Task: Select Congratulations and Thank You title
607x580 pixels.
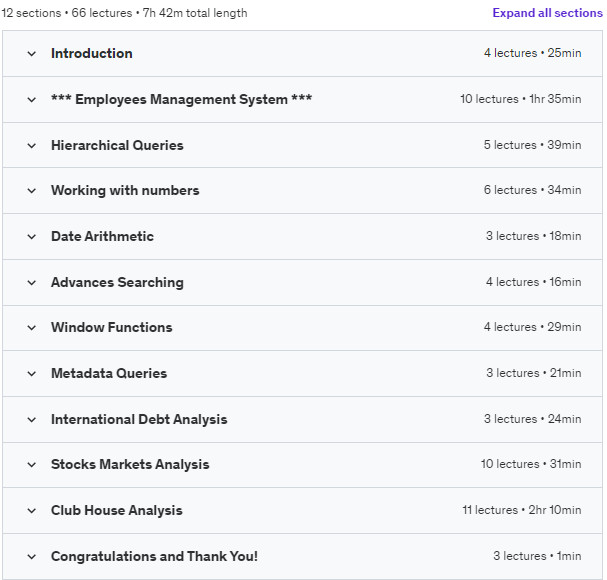Action: point(154,557)
